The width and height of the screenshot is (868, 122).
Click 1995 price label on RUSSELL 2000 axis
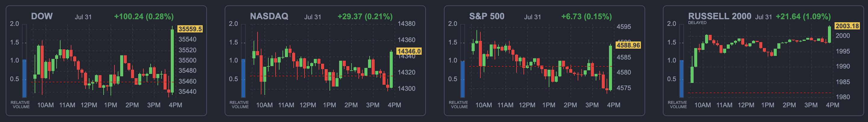843,51
